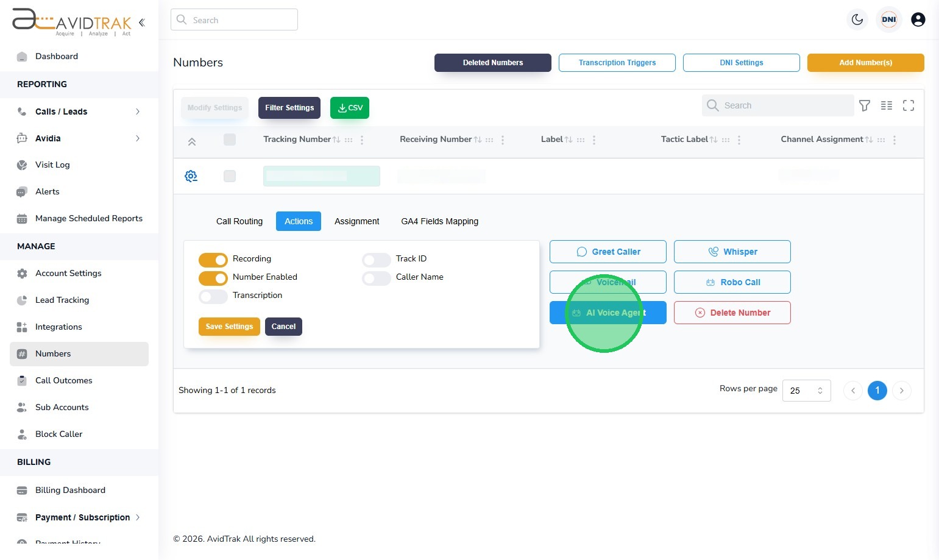
Task: Click the Delete Number button
Action: 732,313
